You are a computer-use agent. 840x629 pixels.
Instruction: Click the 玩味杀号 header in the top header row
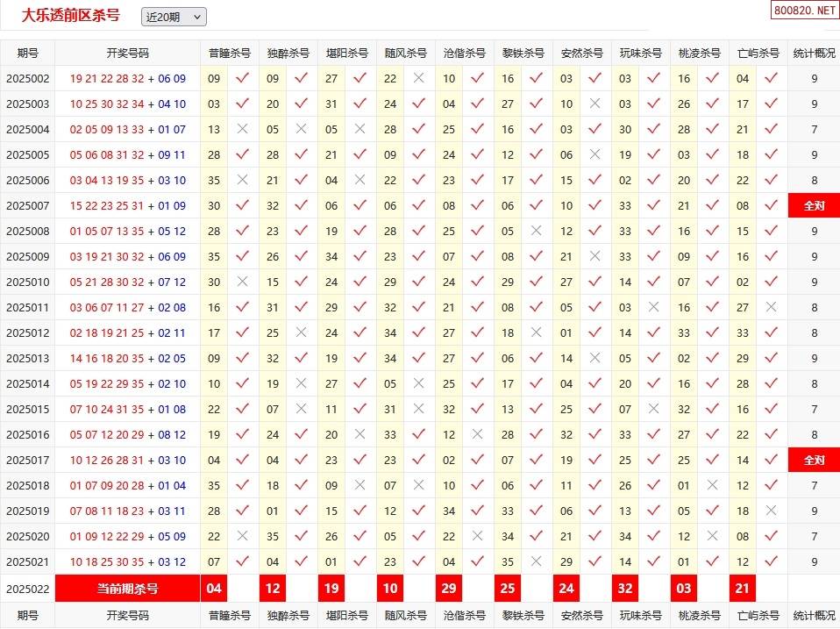tap(641, 53)
